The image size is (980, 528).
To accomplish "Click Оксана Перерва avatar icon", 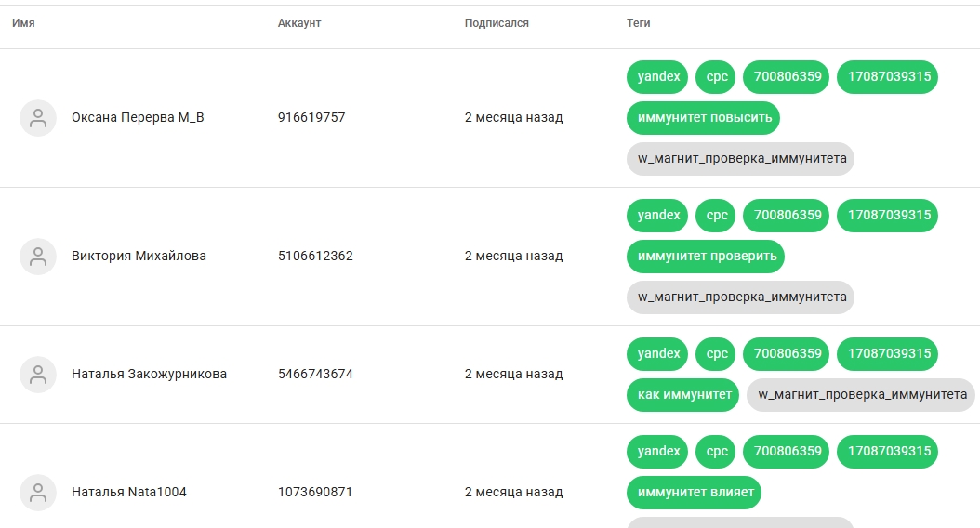I will [38, 118].
